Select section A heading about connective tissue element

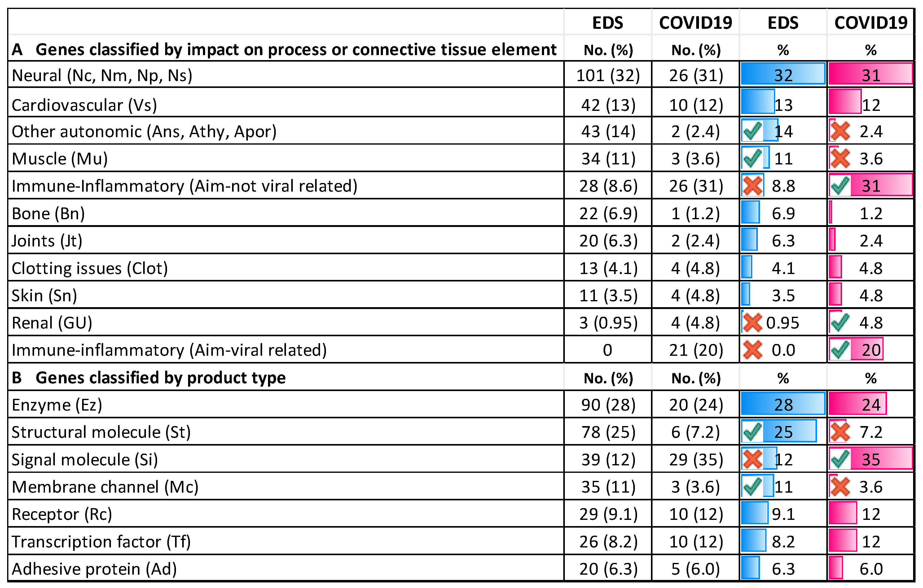click(x=284, y=50)
